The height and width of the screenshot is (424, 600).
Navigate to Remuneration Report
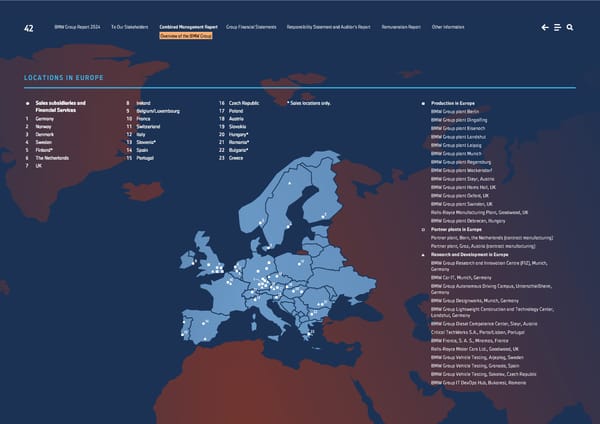click(400, 27)
